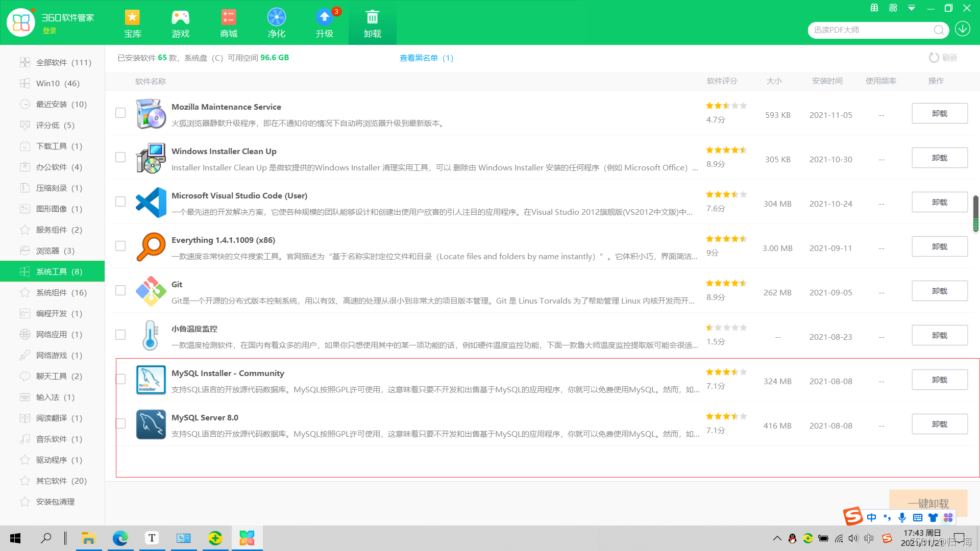This screenshot has width=980, height=551.
Task: Click the 一键卸载 button
Action: 928,503
